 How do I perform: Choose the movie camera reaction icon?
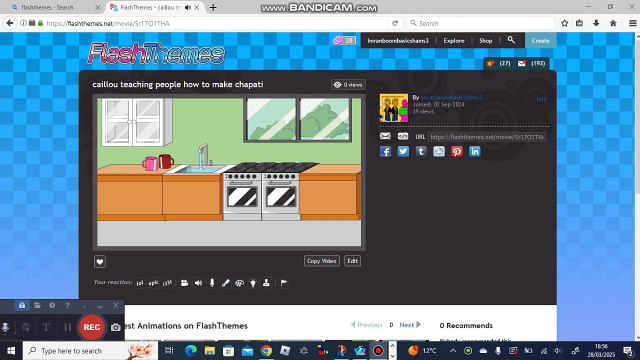click(x=184, y=283)
